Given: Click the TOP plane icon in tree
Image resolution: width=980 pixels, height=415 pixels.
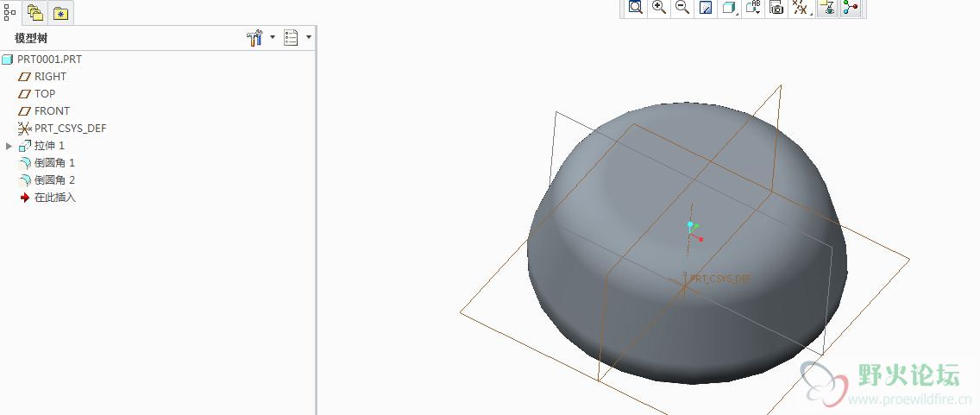Looking at the screenshot, I should pyautogui.click(x=24, y=94).
